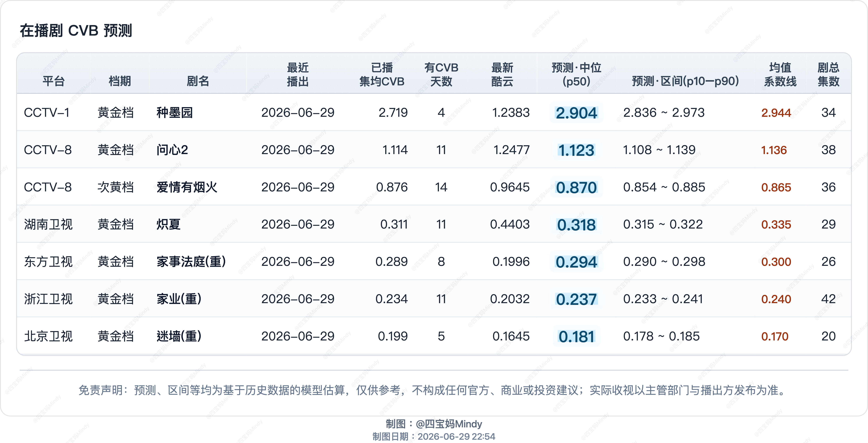Viewport: 868px width, 443px height.
Task: Click the interval 0.290 ~ 0.298
Action: (x=664, y=262)
